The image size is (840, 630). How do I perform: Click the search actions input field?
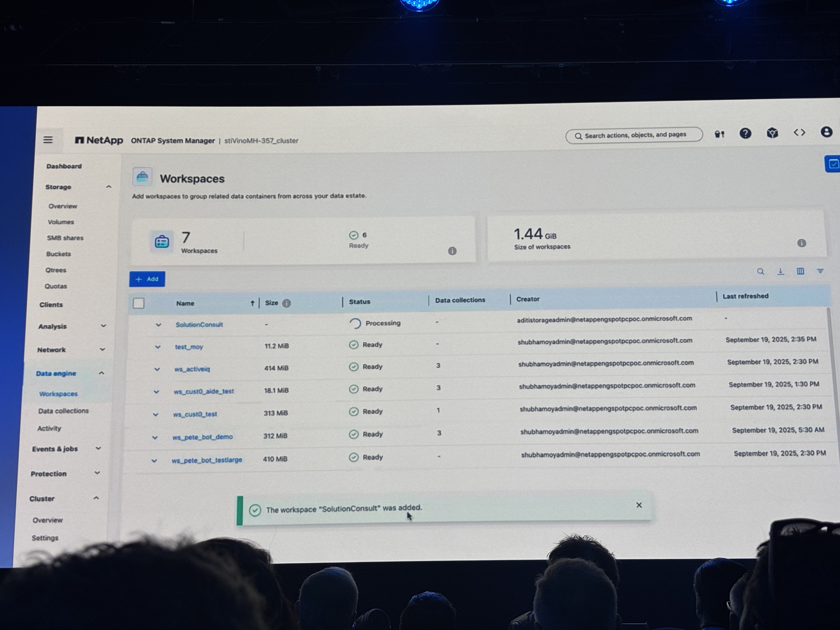(635, 135)
